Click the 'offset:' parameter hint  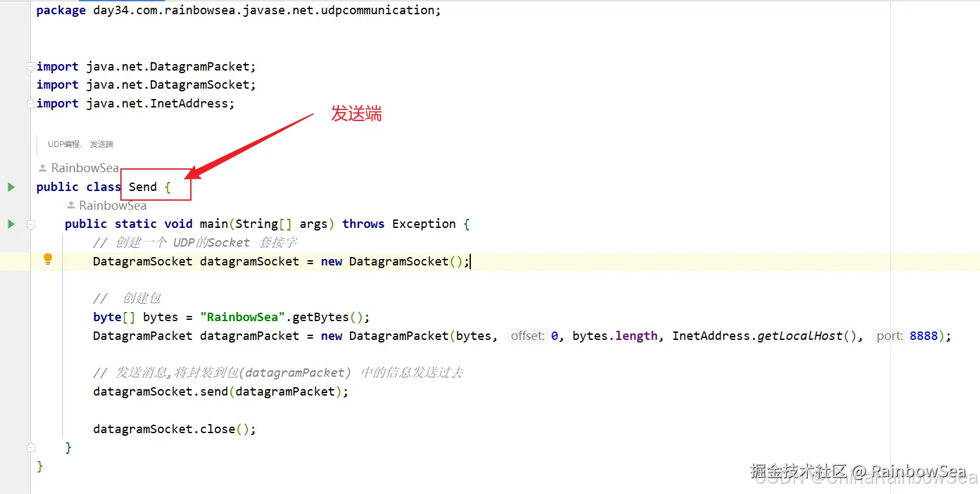coord(528,336)
